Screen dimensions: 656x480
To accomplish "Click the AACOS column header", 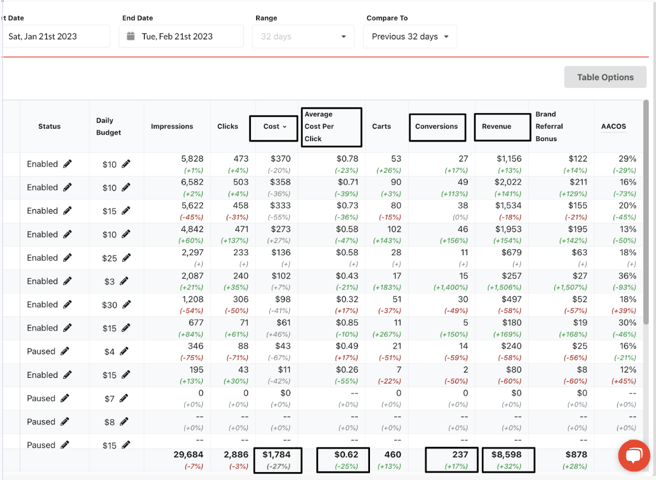I will (613, 126).
